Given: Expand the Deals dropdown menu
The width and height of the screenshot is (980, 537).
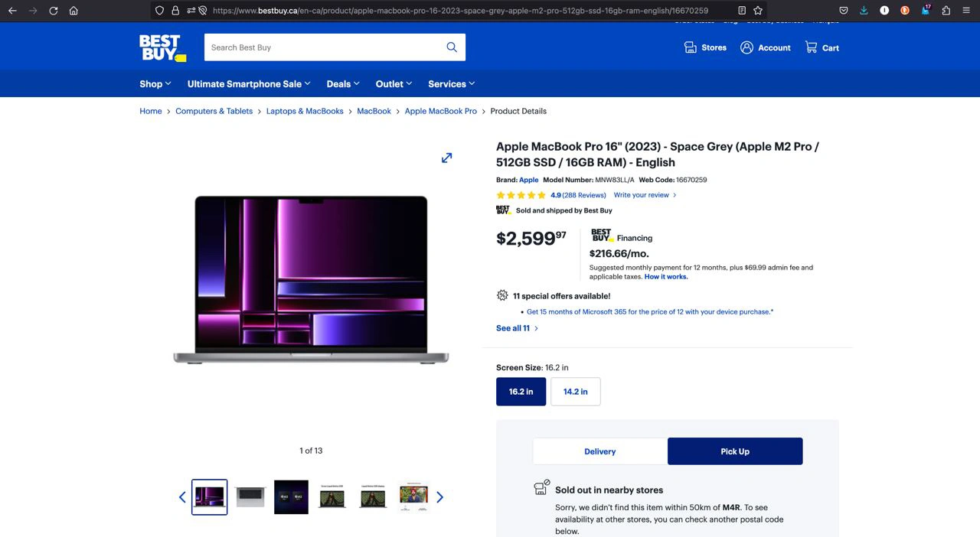Looking at the screenshot, I should tap(343, 84).
